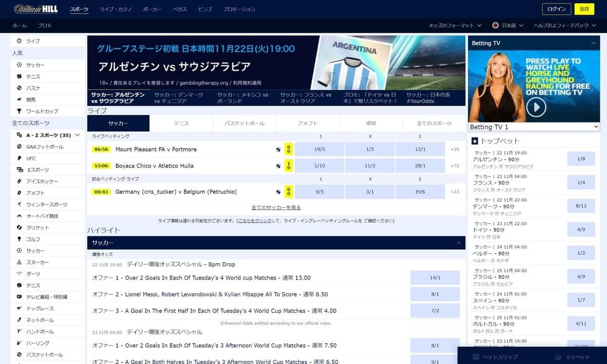Select the ダーツ icon

(19, 274)
